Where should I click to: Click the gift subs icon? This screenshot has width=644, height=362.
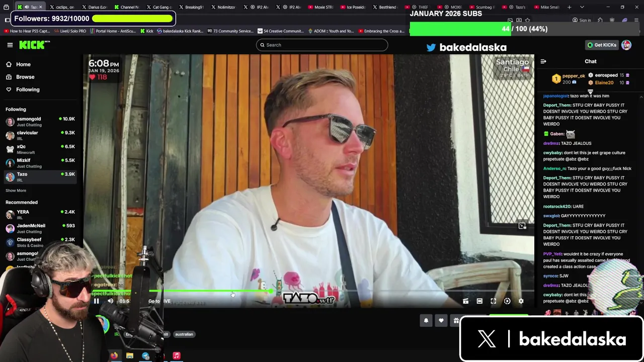tap(455, 321)
